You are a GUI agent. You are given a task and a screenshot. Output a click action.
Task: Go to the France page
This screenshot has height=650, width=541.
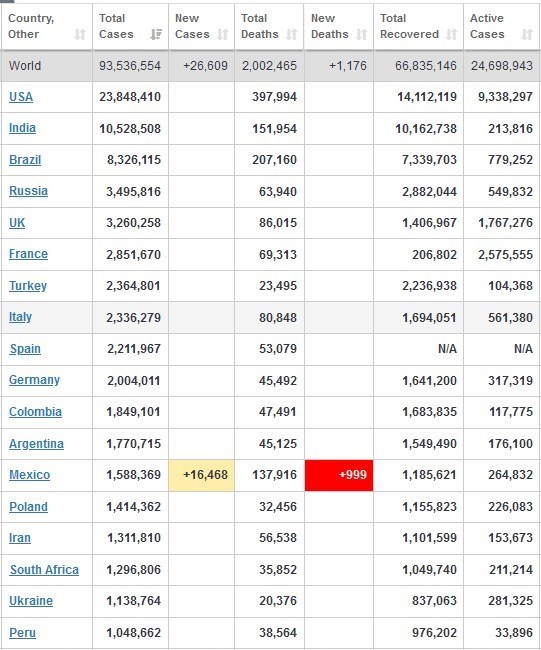[28, 254]
